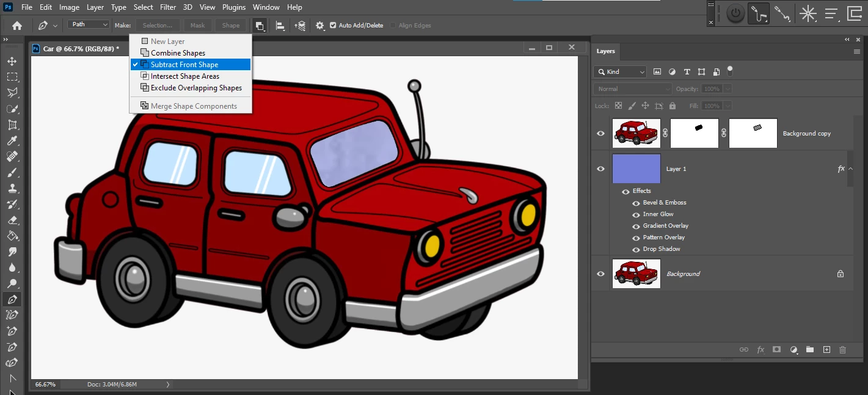Image resolution: width=868 pixels, height=395 pixels.
Task: Hide the Background copy layer
Action: [600, 134]
